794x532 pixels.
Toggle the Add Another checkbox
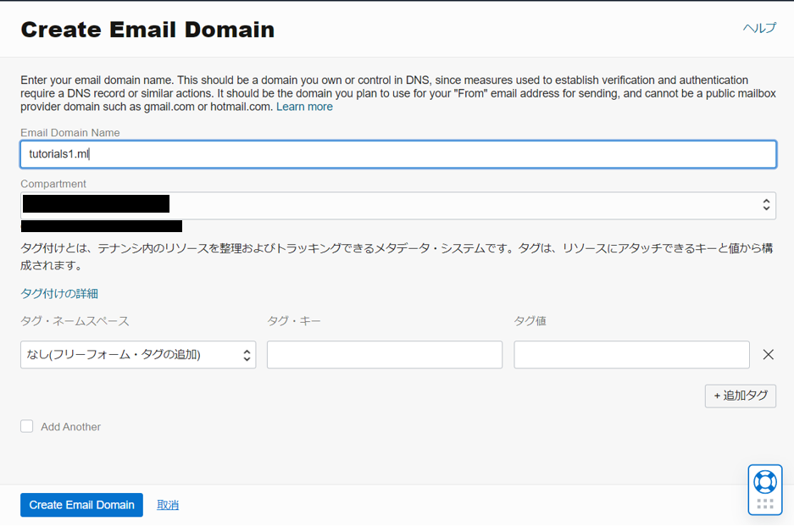27,427
